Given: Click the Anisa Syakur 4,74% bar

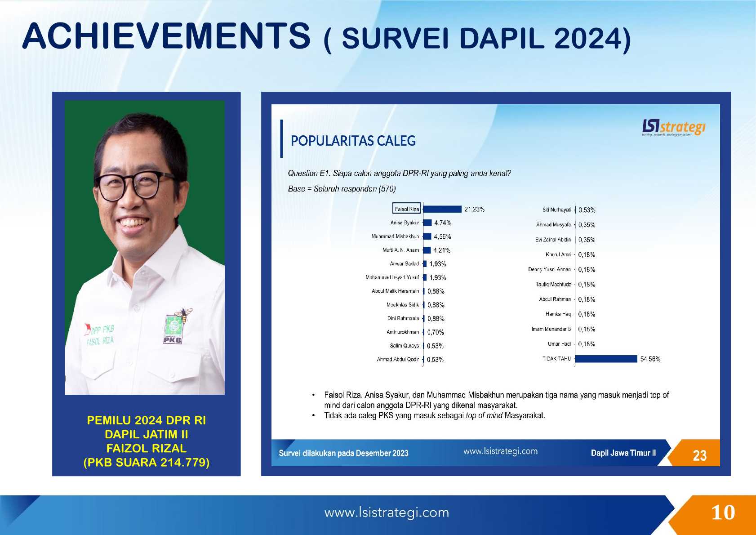Looking at the screenshot, I should point(427,223).
